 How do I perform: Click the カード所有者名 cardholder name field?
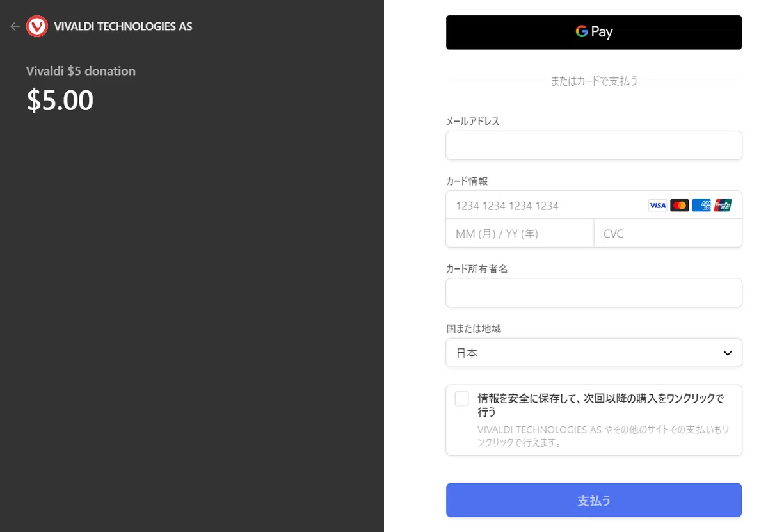click(x=594, y=293)
